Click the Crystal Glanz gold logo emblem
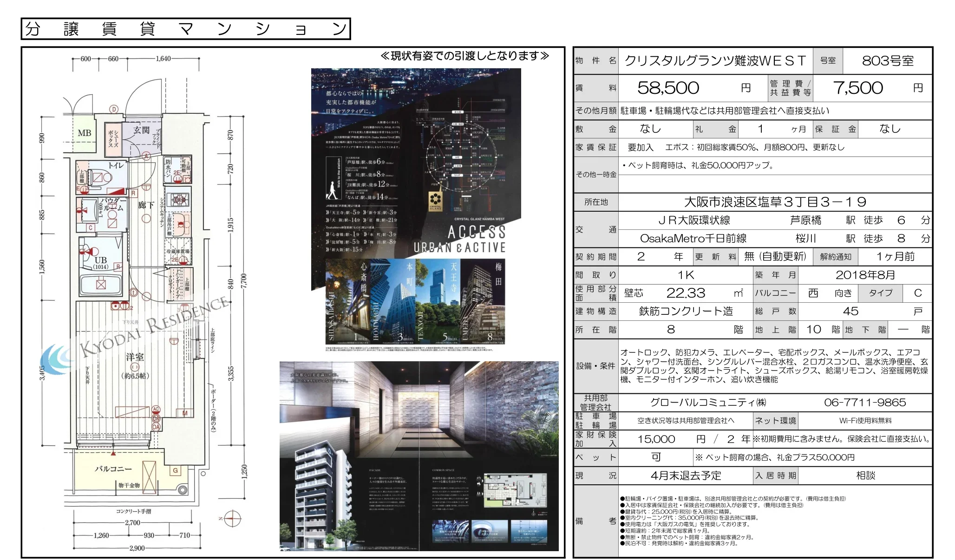The width and height of the screenshot is (955, 560). pyautogui.click(x=435, y=201)
